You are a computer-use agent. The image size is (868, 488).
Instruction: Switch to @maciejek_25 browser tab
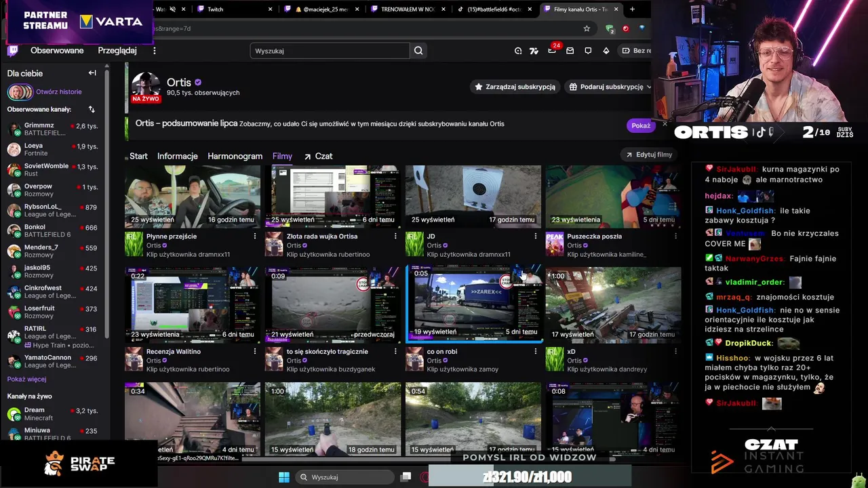(322, 9)
